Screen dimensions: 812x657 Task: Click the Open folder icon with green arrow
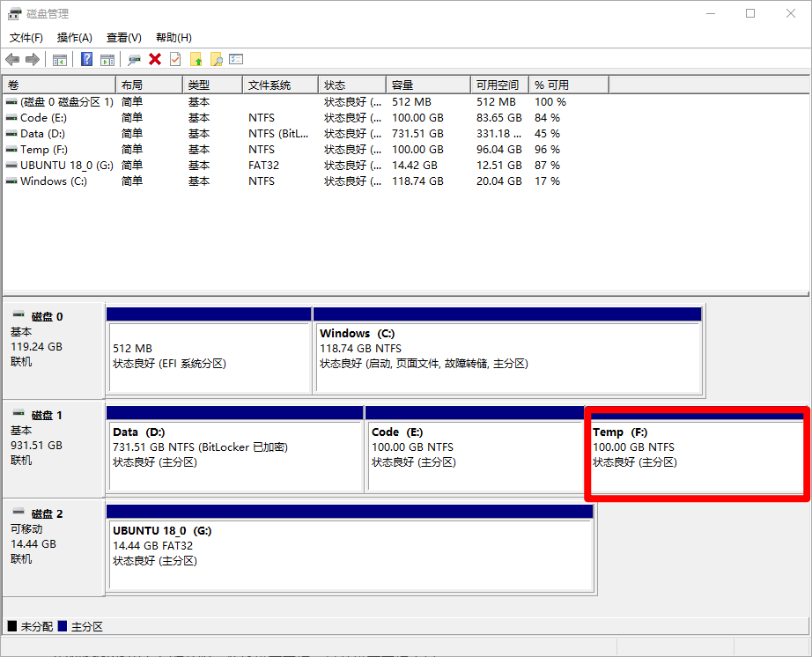coord(196,60)
